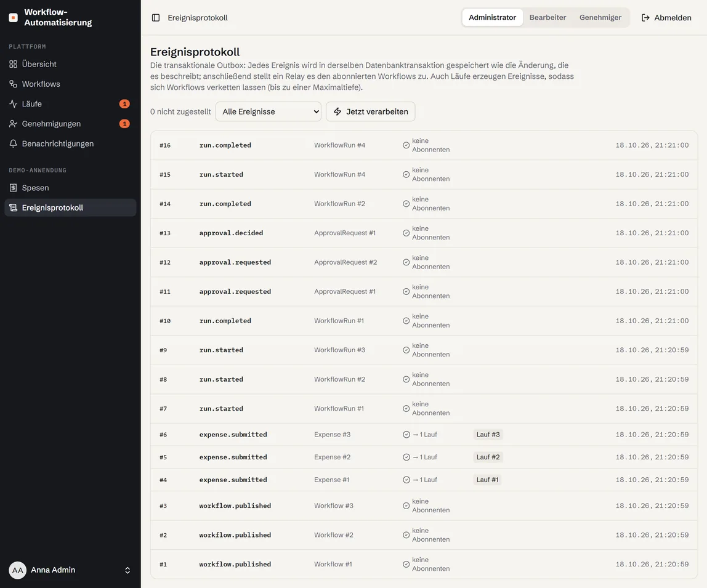Screen dimensions: 707x588
Task: Click status check icon in row #15
Action: [406, 174]
